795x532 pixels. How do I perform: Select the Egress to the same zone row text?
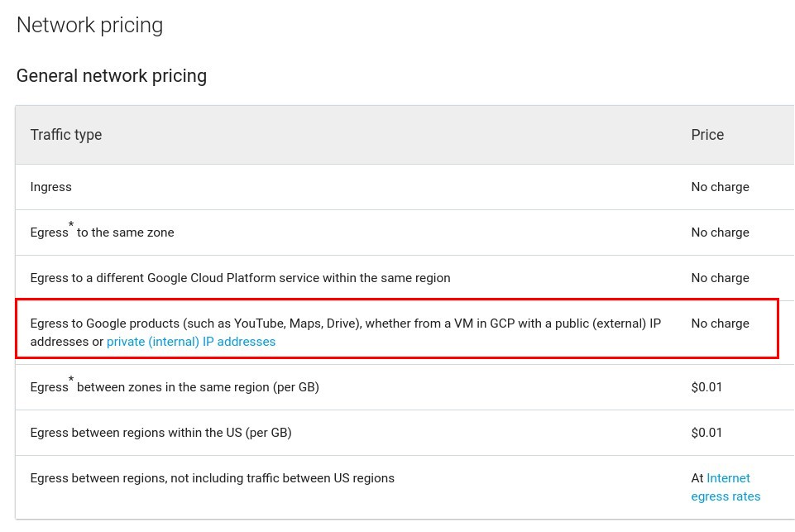coord(124,232)
